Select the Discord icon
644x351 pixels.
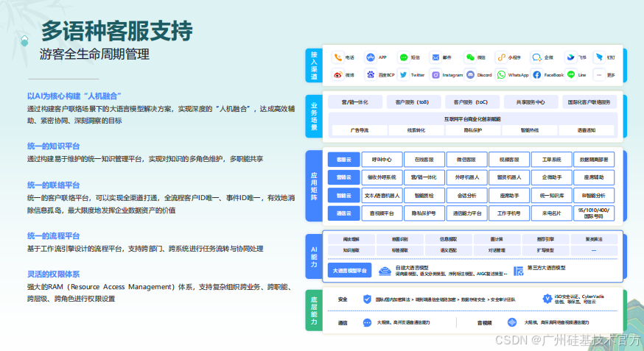470,75
